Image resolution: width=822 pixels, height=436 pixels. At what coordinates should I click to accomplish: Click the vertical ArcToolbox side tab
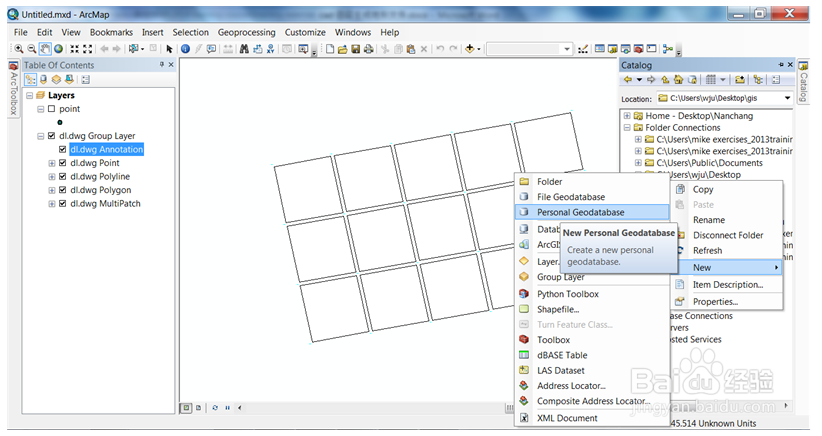coord(14,89)
